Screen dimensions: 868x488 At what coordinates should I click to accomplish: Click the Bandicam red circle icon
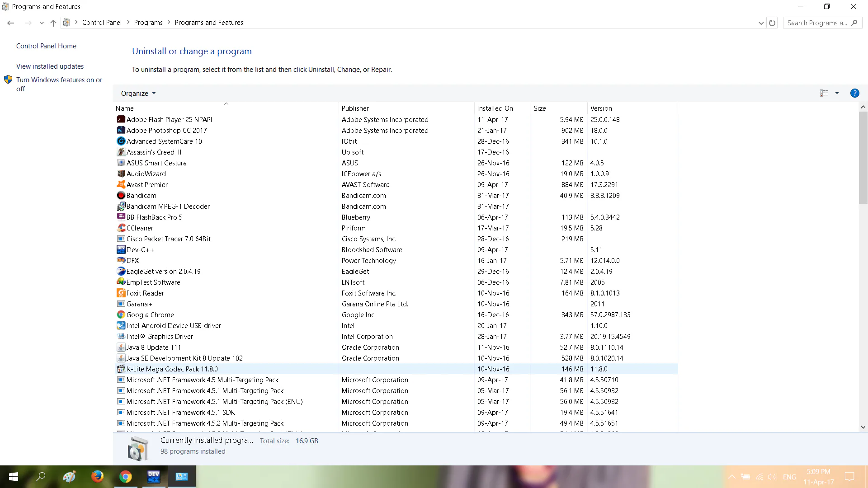tap(121, 195)
